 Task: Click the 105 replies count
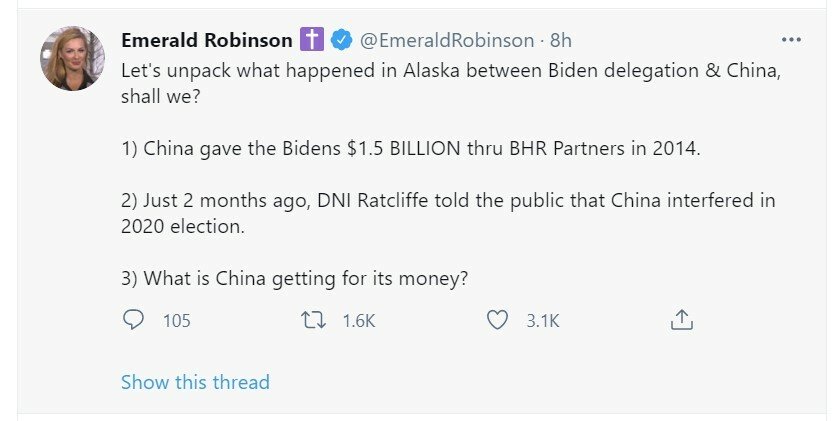[x=176, y=321]
